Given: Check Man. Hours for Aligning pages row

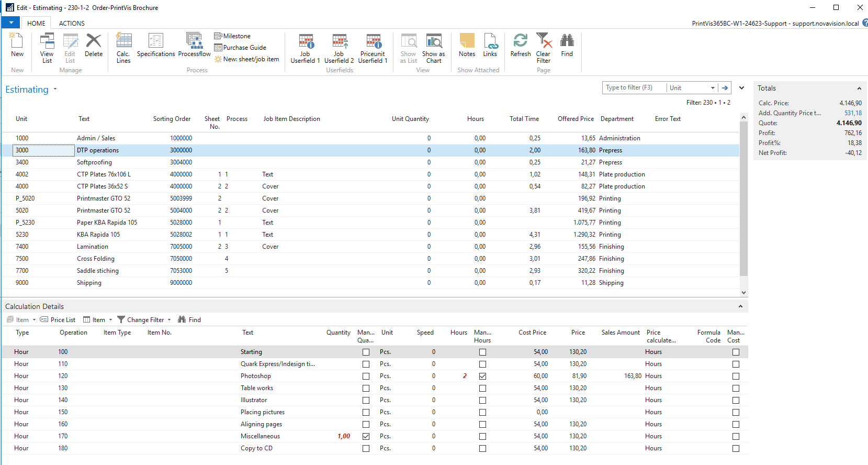Looking at the screenshot, I should 482,425.
